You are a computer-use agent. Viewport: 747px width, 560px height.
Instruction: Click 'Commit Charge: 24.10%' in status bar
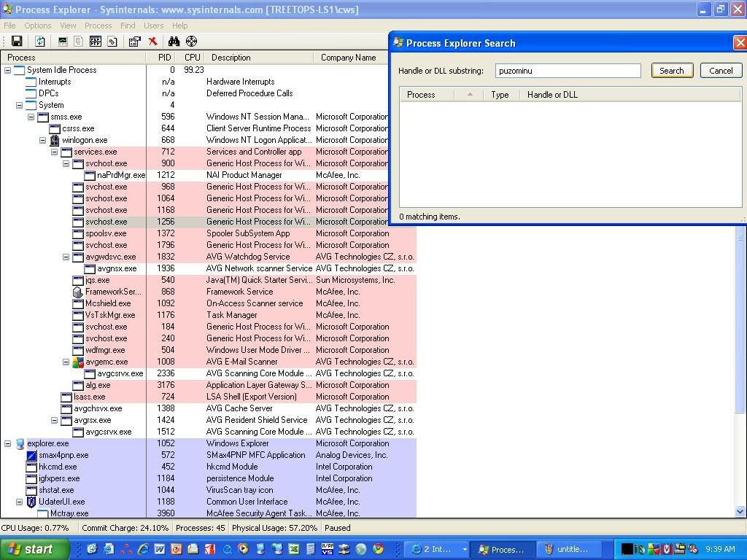click(125, 528)
